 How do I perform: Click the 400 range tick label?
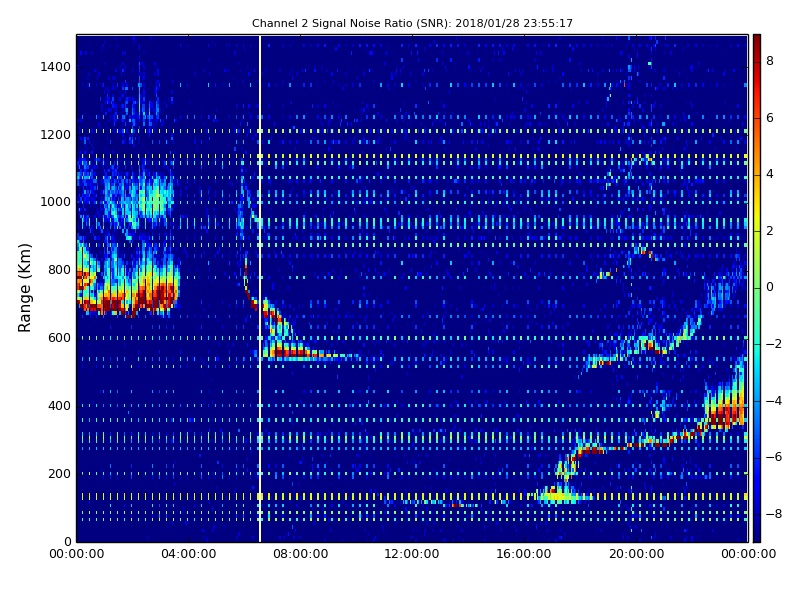59,406
